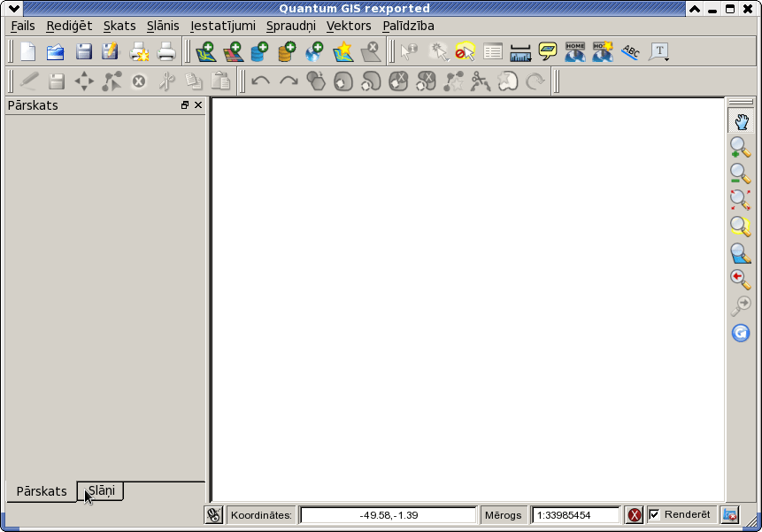Select the Identify features tool
The width and height of the screenshot is (762, 532).
(409, 51)
